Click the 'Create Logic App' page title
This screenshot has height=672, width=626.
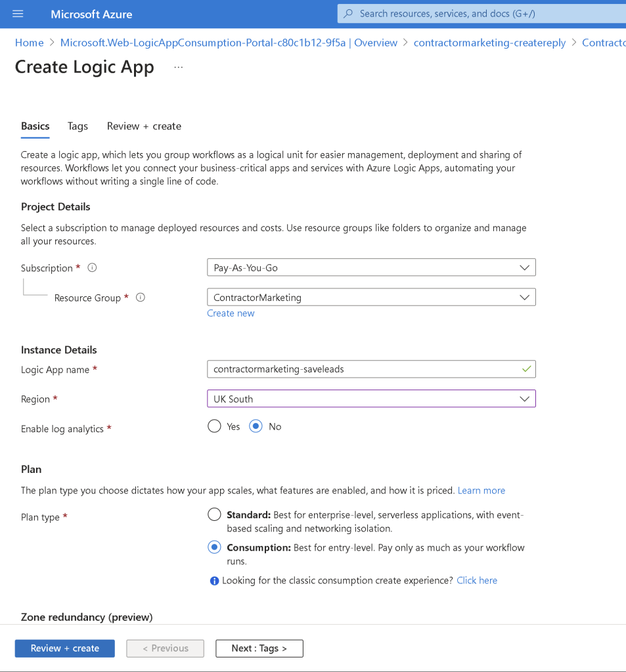click(85, 67)
